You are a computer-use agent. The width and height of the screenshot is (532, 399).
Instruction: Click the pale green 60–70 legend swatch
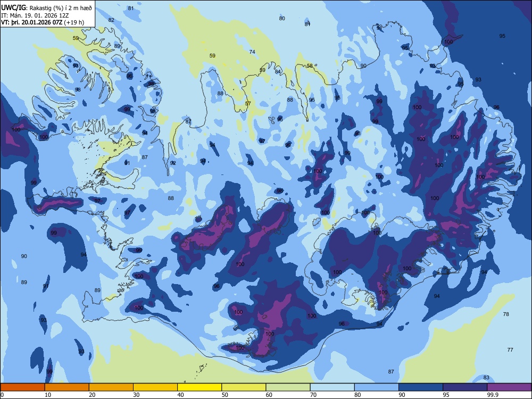[288, 387]
